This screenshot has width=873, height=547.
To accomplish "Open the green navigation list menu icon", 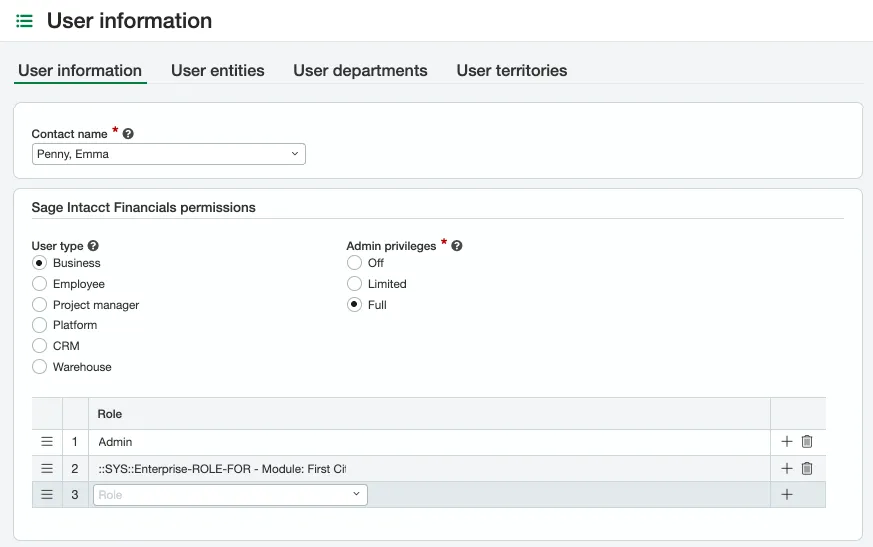I will (x=24, y=21).
